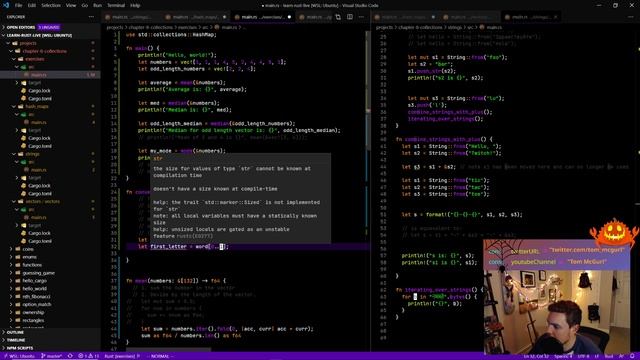Select the active main.rs exercises tab

pyautogui.click(x=262, y=17)
